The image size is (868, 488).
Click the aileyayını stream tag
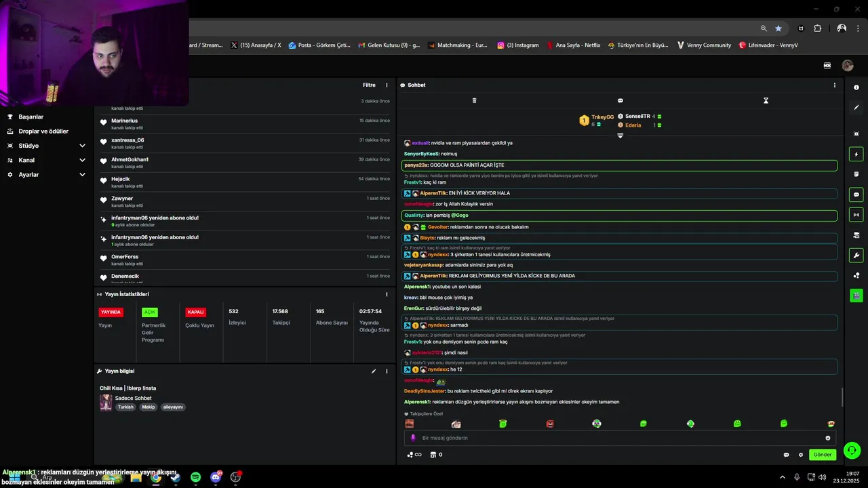coord(173,407)
